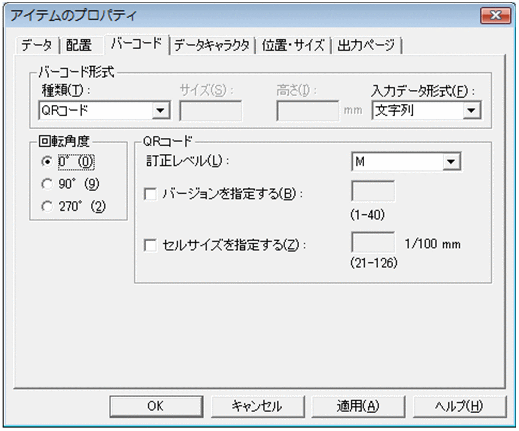
Task: Click the disabled サイズ field
Action: (x=211, y=111)
